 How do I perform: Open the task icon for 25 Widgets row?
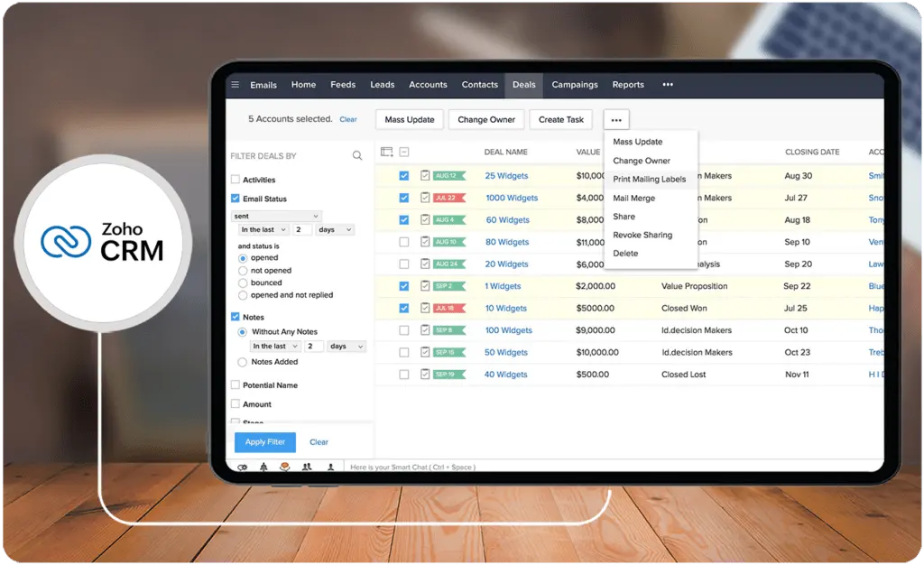[x=425, y=175]
